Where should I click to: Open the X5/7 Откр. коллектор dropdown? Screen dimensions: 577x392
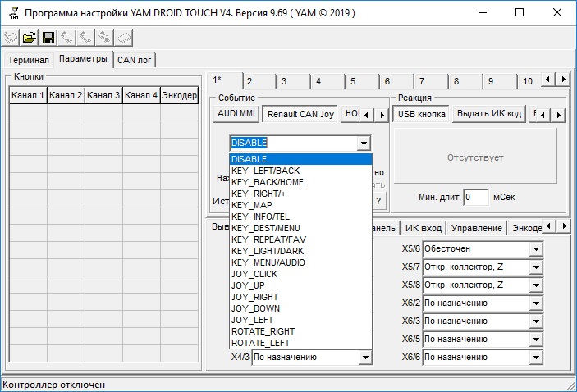point(537,267)
